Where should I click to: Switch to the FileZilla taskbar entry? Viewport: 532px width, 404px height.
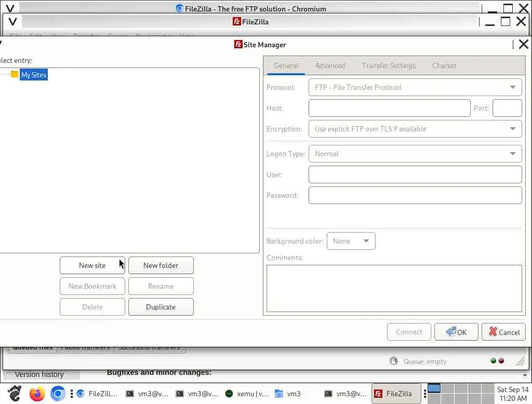pyautogui.click(x=396, y=394)
